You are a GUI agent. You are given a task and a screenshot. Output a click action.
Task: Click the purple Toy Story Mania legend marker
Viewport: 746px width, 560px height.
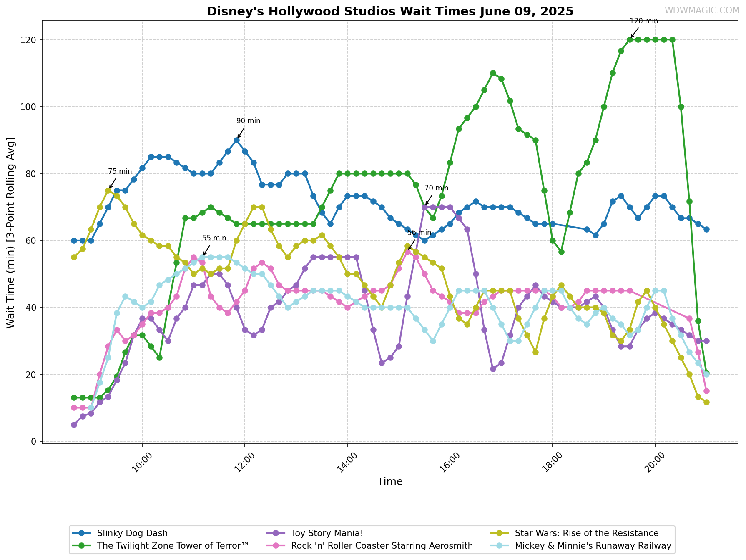[x=275, y=533]
